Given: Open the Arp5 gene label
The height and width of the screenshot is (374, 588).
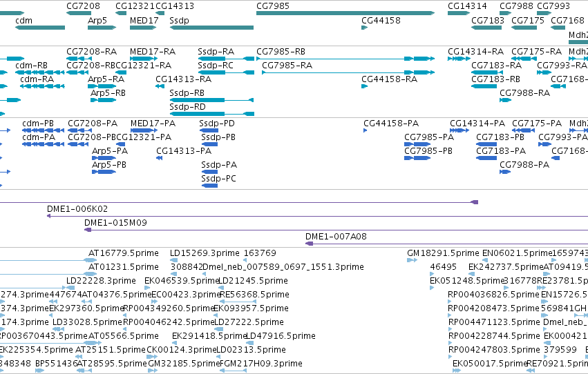Looking at the screenshot, I should (97, 20).
